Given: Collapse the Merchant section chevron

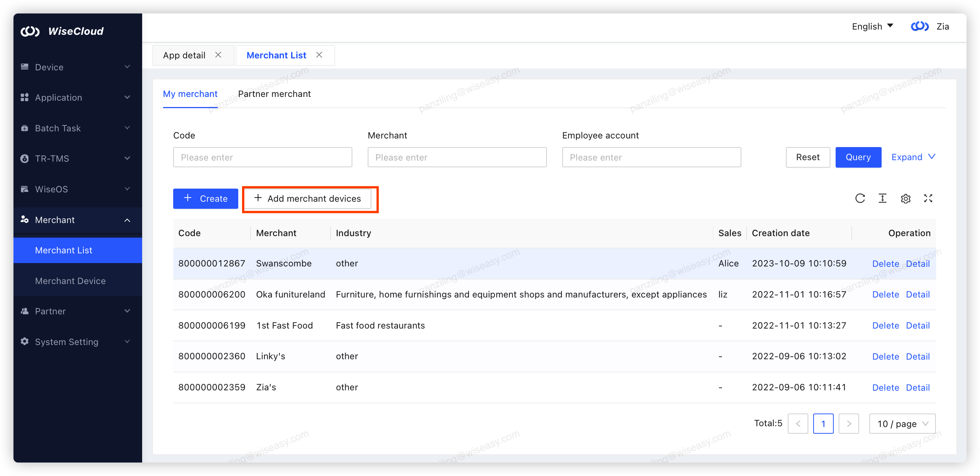Looking at the screenshot, I should pos(128,220).
